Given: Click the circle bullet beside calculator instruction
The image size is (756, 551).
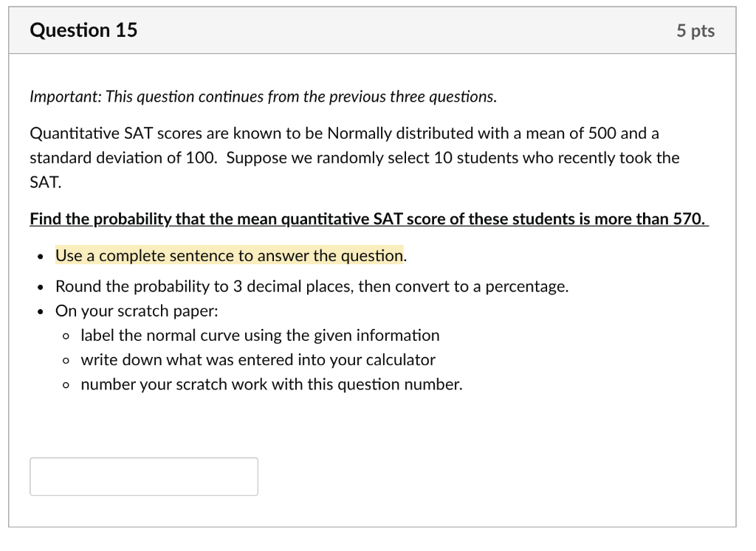Looking at the screenshot, I should [66, 360].
